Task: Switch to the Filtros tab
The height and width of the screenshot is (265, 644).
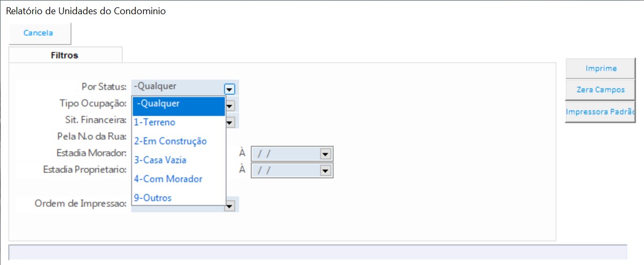Action: (x=65, y=55)
